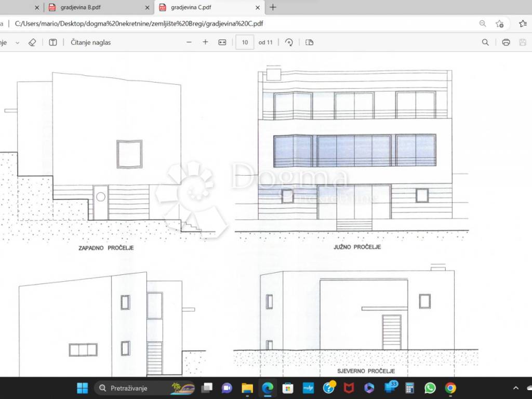Click the Fit to width icon
The height and width of the screenshot is (399, 532).
pyautogui.click(x=222, y=43)
